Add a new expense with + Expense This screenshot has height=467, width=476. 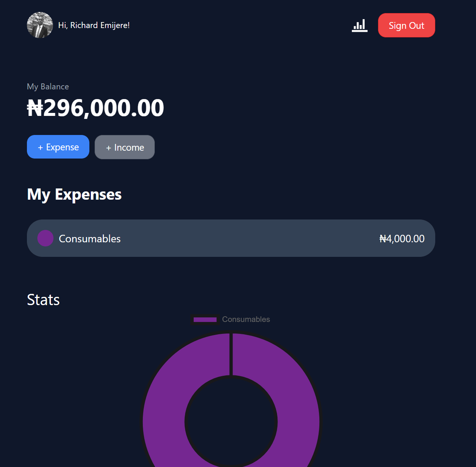pyautogui.click(x=58, y=147)
